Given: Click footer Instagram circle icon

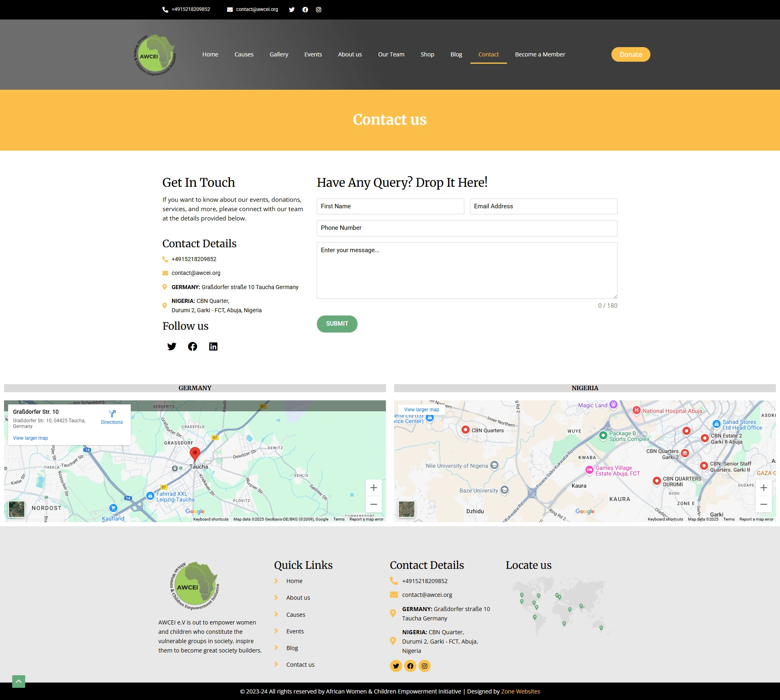Looking at the screenshot, I should 425,666.
